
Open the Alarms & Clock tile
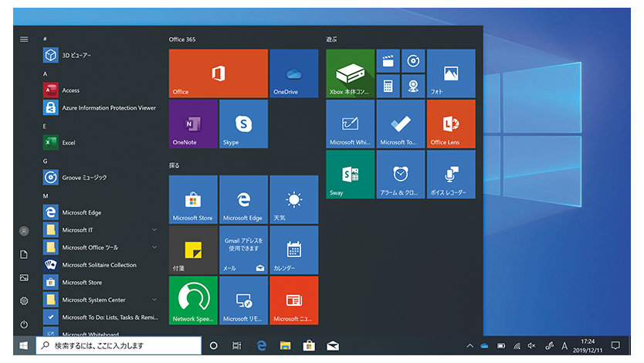[401, 175]
